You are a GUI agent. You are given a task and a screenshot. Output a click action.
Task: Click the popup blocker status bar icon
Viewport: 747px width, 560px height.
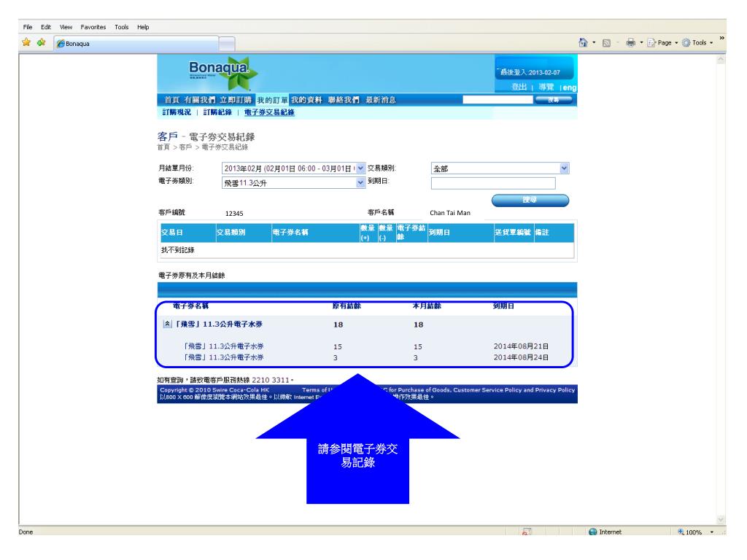(x=526, y=532)
